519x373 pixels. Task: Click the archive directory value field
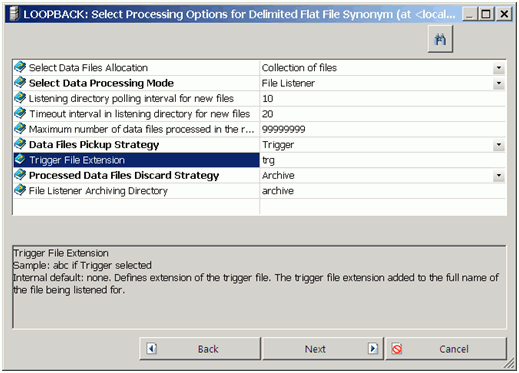click(x=382, y=191)
